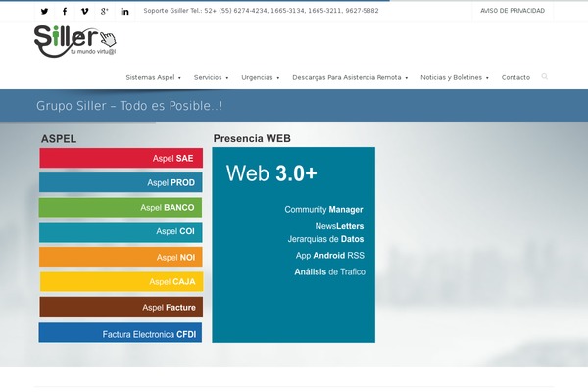The image size is (588, 392).
Task: Expand Descargas Para Asistencia Remota menu
Action: [x=350, y=77]
